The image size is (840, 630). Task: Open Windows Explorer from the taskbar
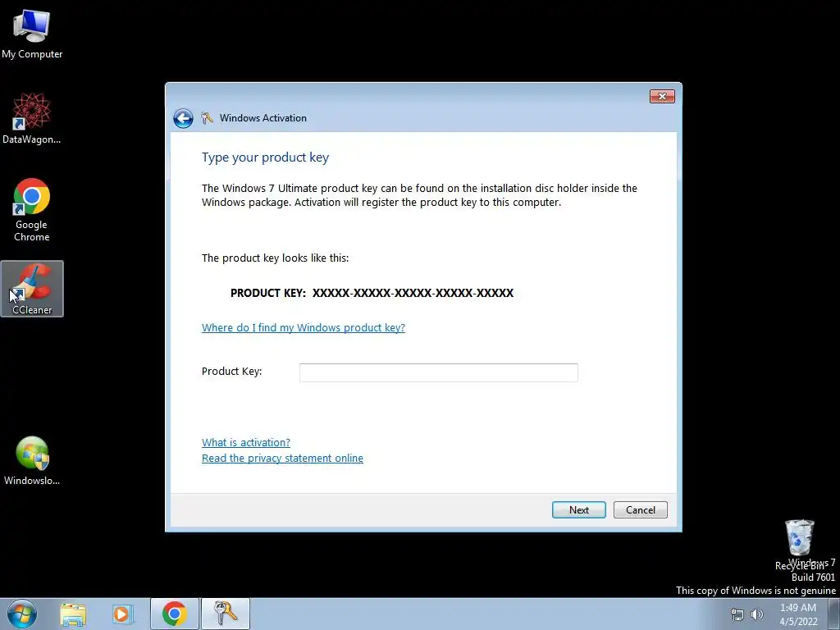[73, 614]
